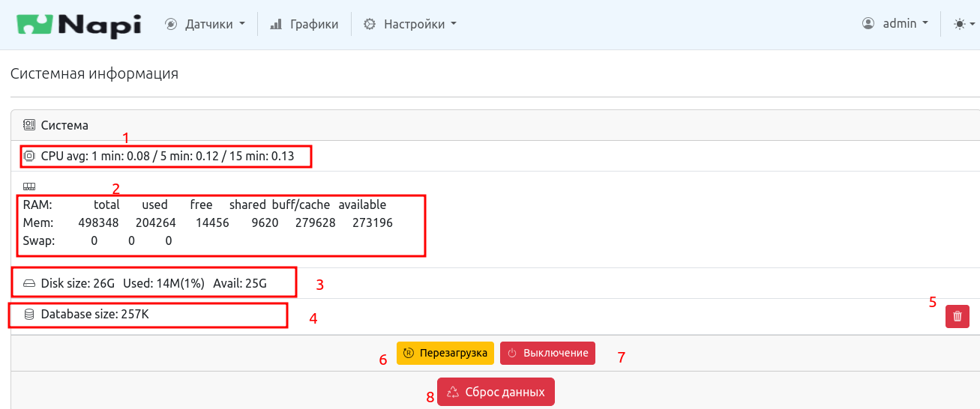Click the 'Avail: 25G' text
The image size is (980, 409).
point(240,284)
